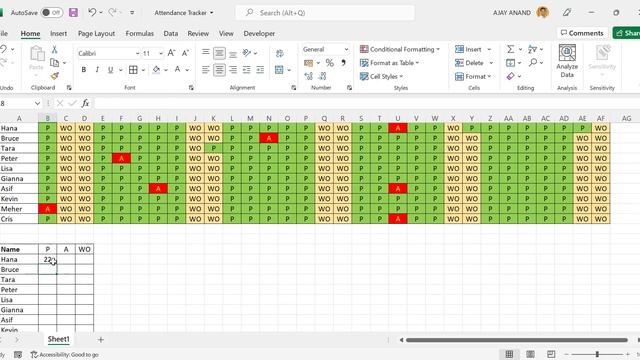Toggle AutoSave switch

click(52, 13)
